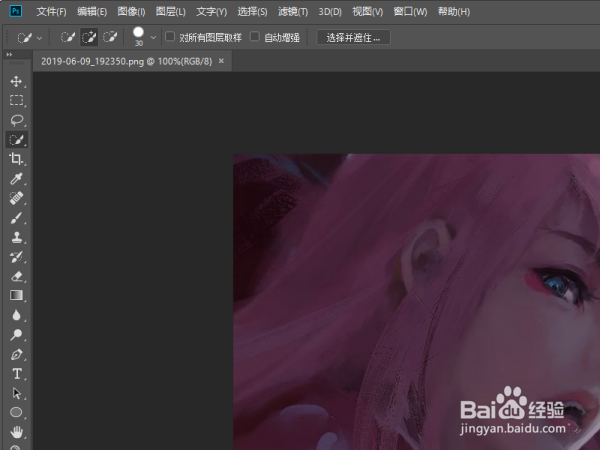Select the Dodge tool
600x450 pixels.
click(16, 334)
